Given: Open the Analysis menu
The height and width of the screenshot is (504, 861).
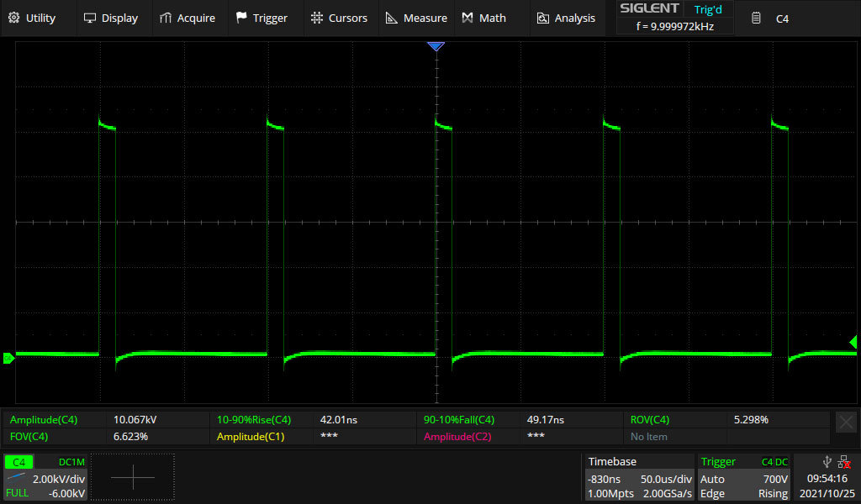Looking at the screenshot, I should tap(566, 18).
